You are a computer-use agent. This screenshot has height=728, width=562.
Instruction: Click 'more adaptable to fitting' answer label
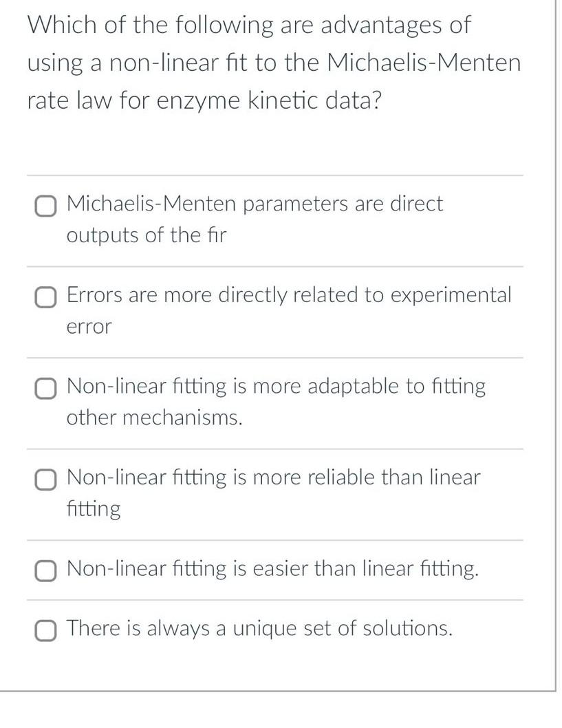coord(276,387)
